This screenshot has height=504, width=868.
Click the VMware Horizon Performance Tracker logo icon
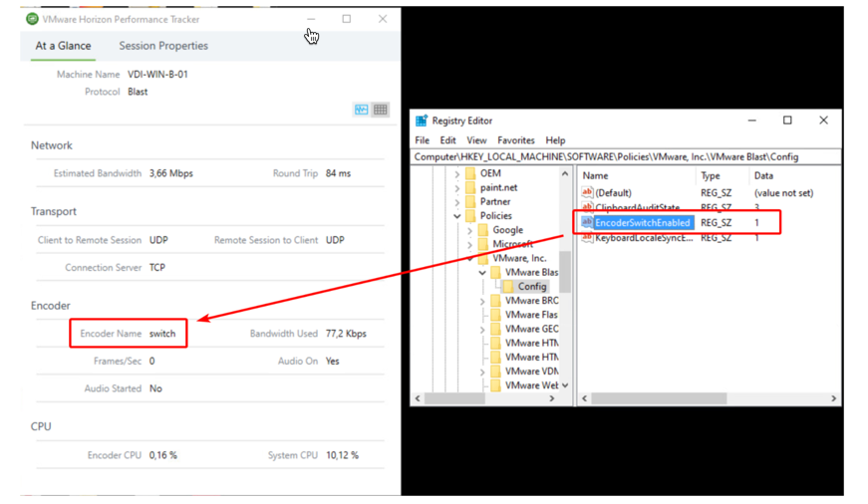click(x=32, y=19)
